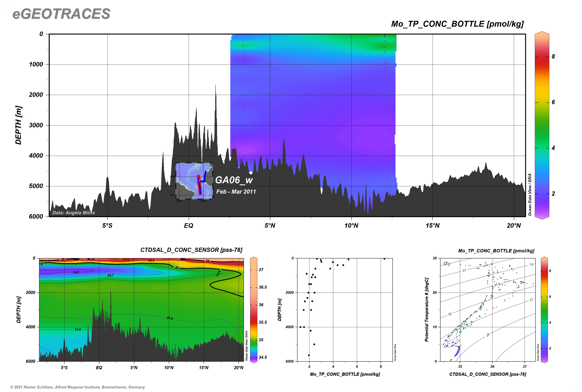Click the Reiner Schlitzer copyright notice

point(78,387)
